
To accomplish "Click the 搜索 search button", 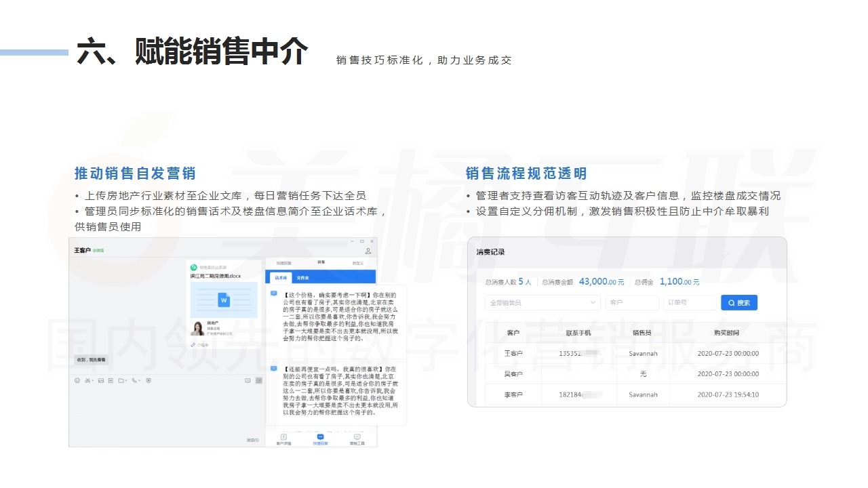I will pos(738,303).
